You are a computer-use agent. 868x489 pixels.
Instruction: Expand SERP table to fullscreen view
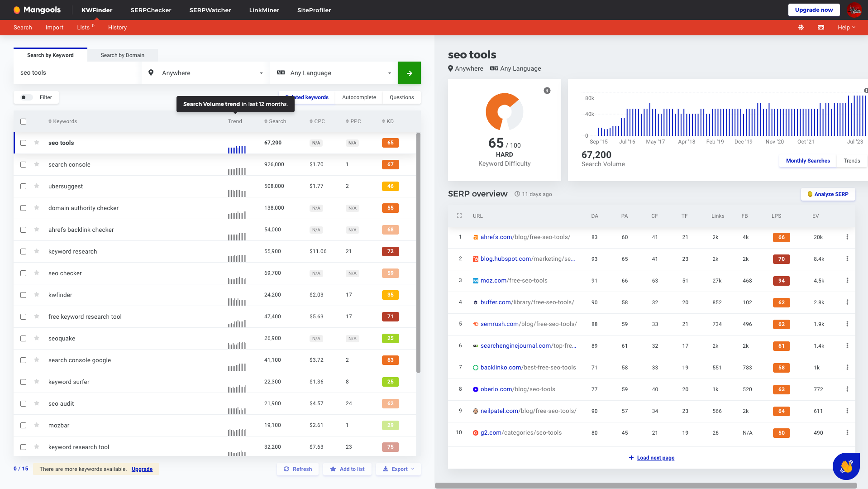459,216
